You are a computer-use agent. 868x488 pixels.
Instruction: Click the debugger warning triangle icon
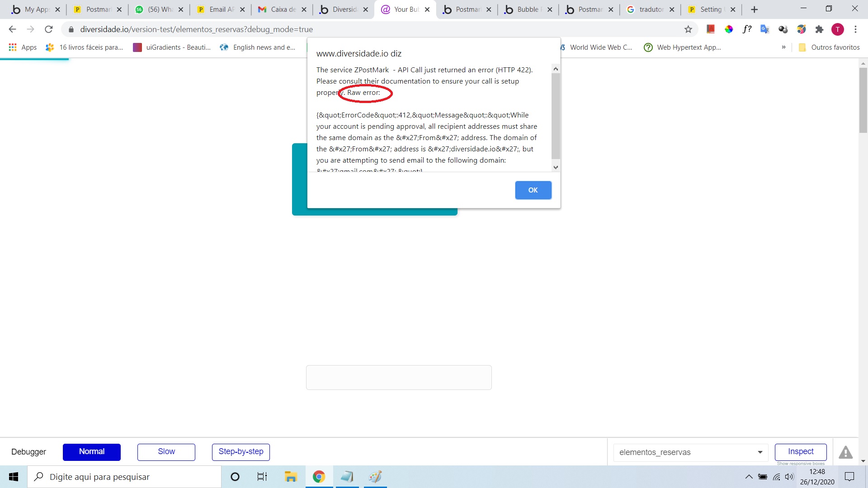pos(845,452)
